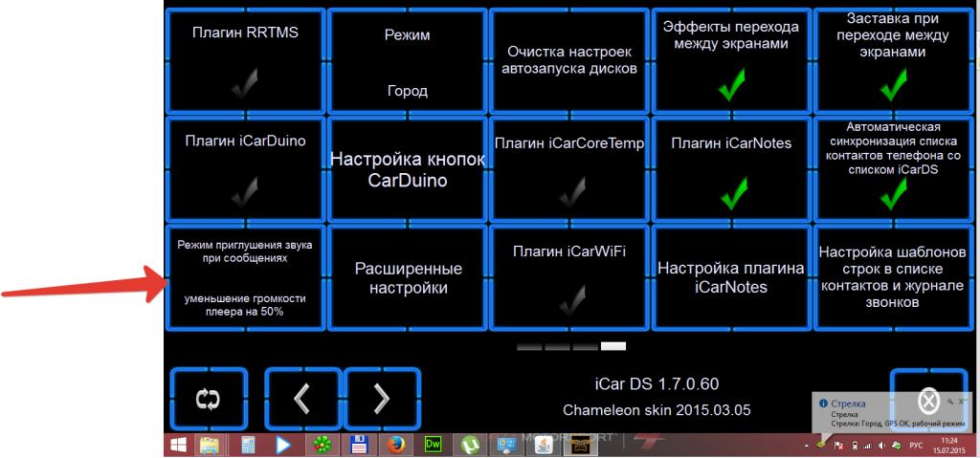Screen dimensions: 980x458
Task: Click the Windows Start button
Action: tap(178, 445)
